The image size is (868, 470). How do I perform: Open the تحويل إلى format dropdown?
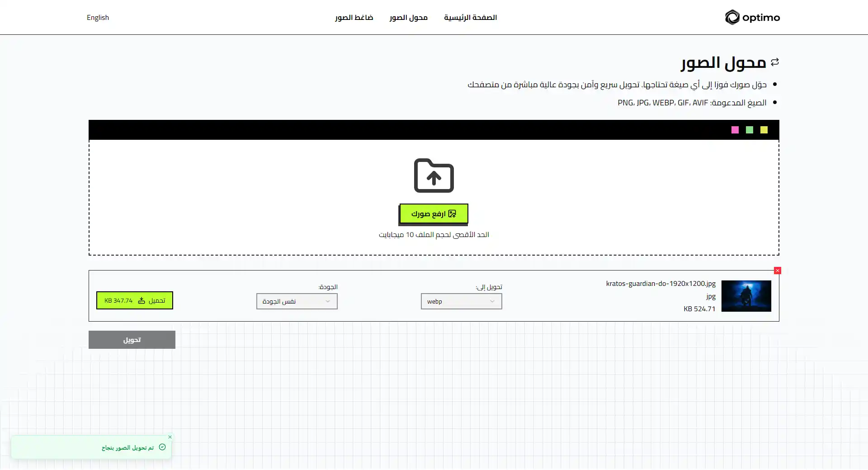[x=461, y=301]
